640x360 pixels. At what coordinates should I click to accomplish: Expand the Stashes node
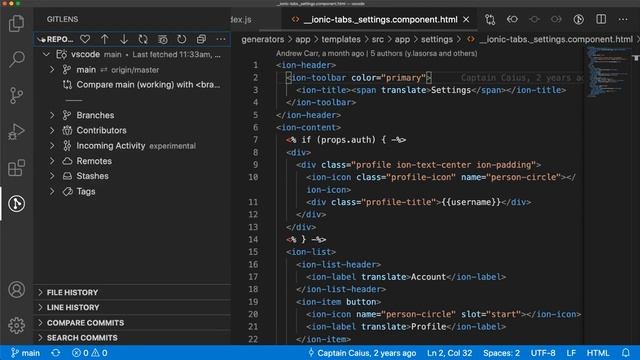(x=52, y=176)
